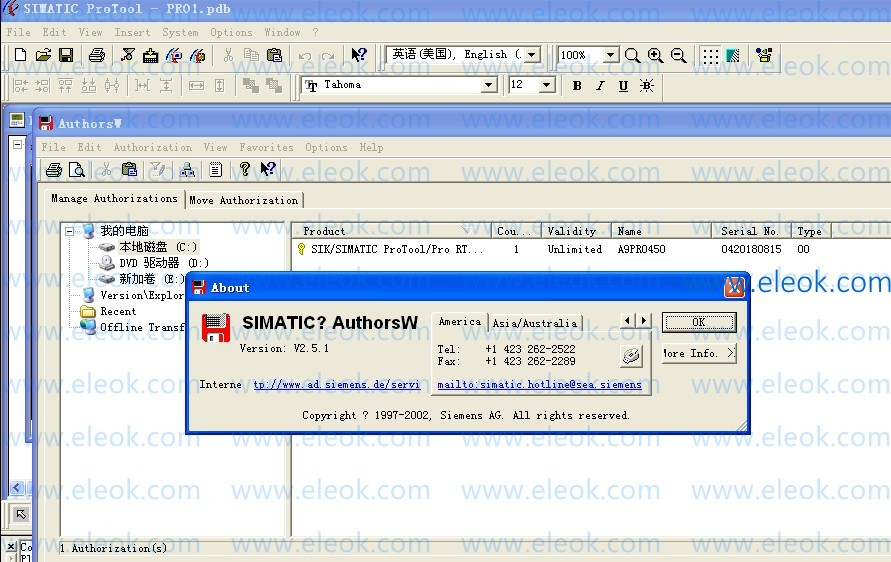Sort by the Serial No. column header
This screenshot has height=562, width=891.
751,231
